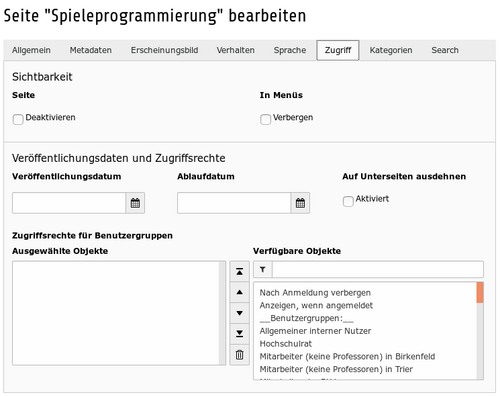Click into the Veröffentlichungsdatum input field

(69, 203)
